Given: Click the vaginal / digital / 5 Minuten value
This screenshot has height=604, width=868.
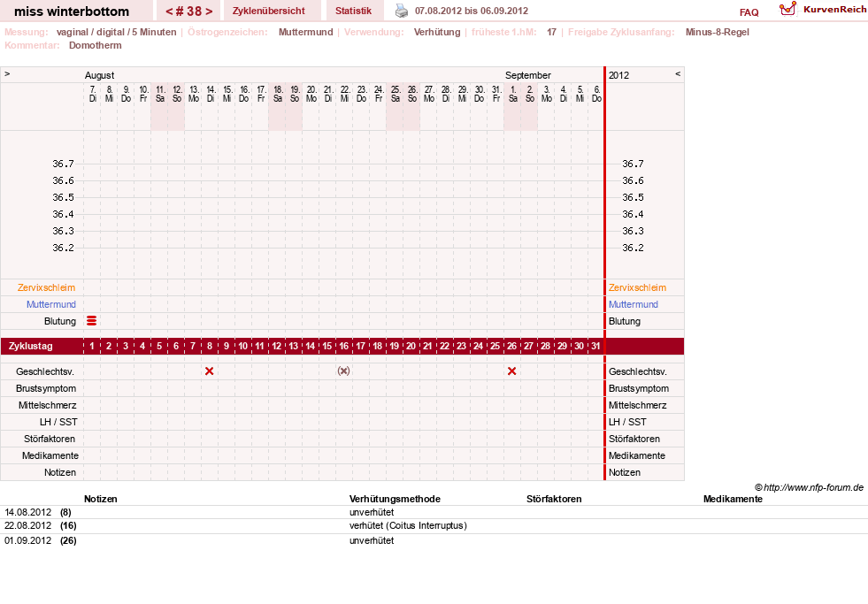Looking at the screenshot, I should 116,32.
